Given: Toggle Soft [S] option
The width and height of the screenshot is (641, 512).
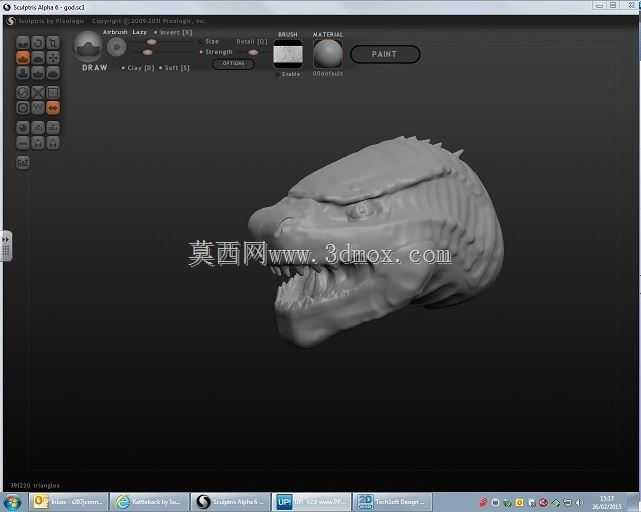Looking at the screenshot, I should pyautogui.click(x=175, y=68).
